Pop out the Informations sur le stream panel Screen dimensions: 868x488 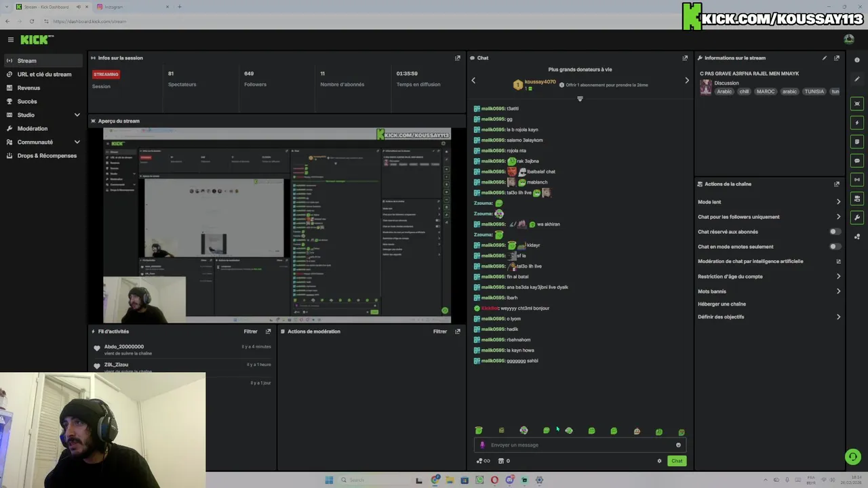[x=837, y=58]
